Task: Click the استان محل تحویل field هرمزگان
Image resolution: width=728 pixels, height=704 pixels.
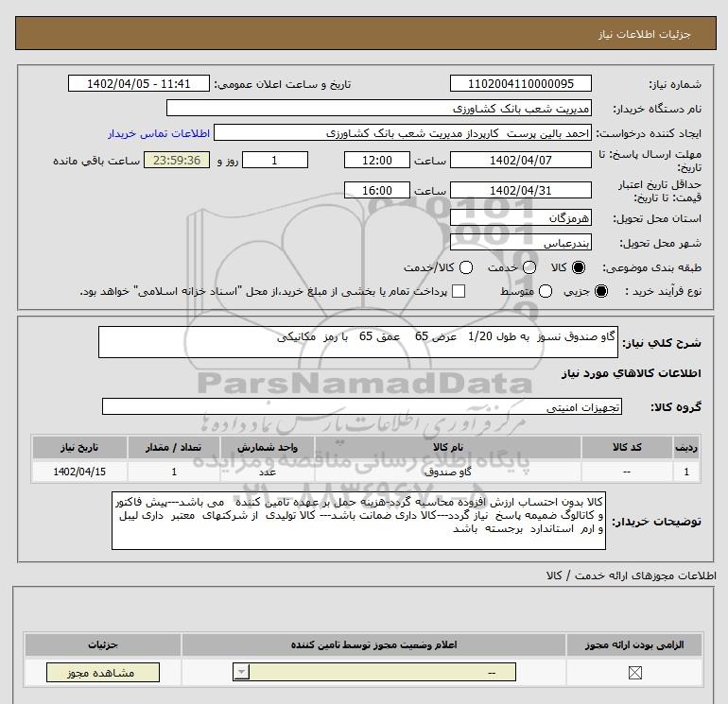Action: tap(520, 217)
